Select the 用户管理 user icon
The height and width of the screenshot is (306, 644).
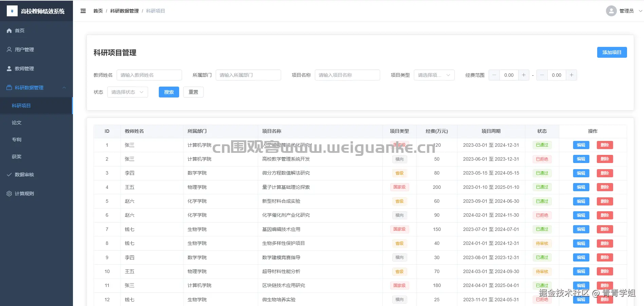(x=9, y=49)
